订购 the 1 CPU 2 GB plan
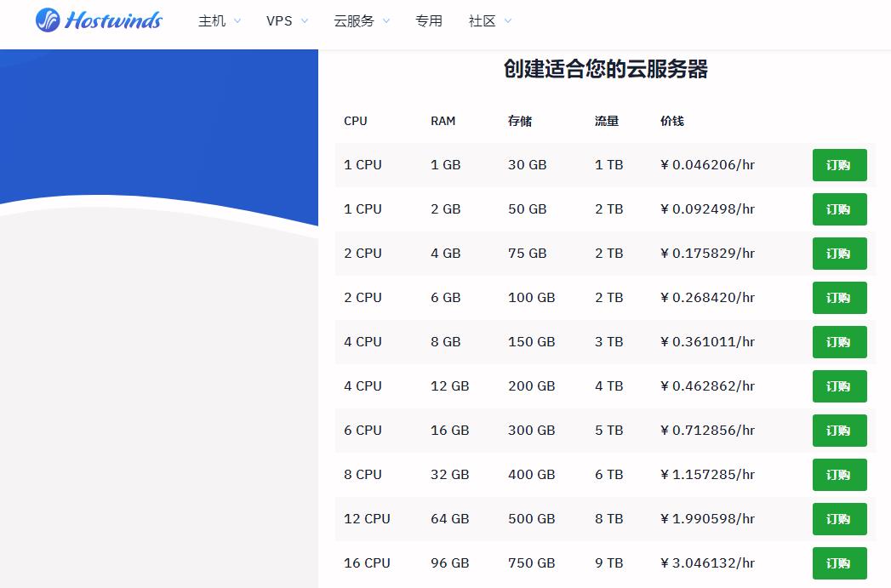 [x=839, y=208]
